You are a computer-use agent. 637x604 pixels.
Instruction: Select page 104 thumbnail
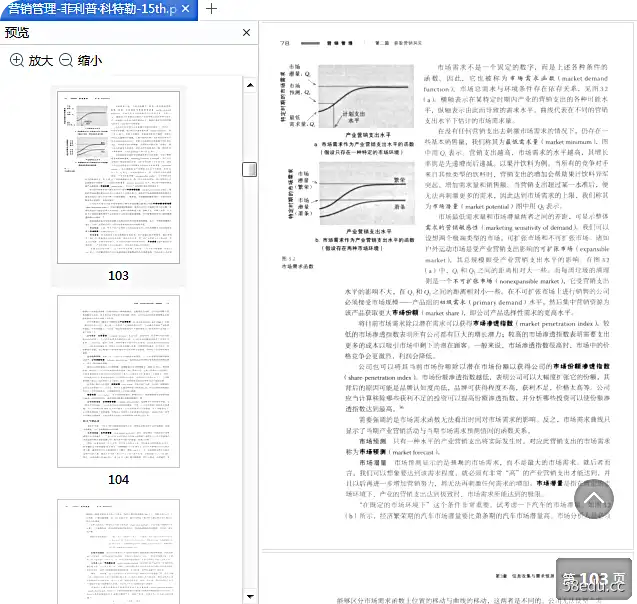click(x=119, y=381)
